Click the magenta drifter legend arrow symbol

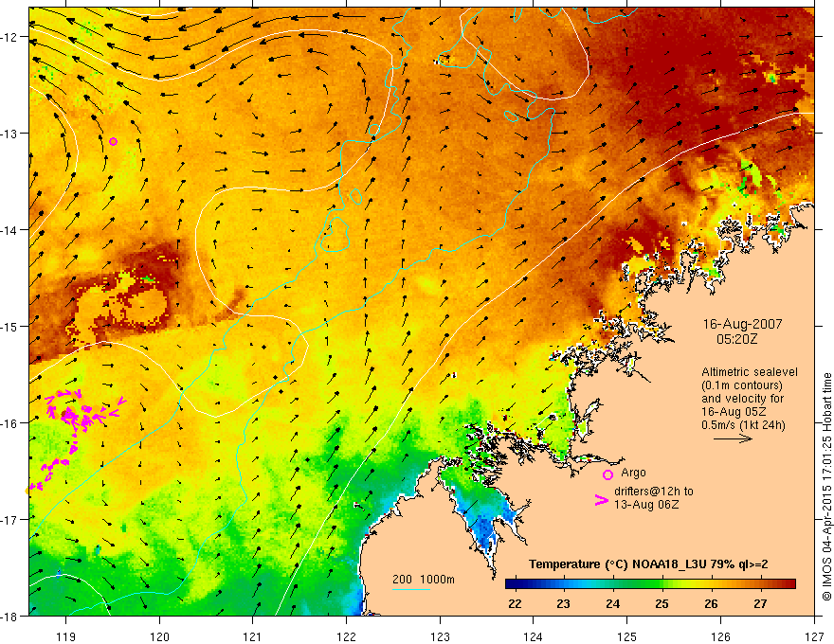coord(602,500)
